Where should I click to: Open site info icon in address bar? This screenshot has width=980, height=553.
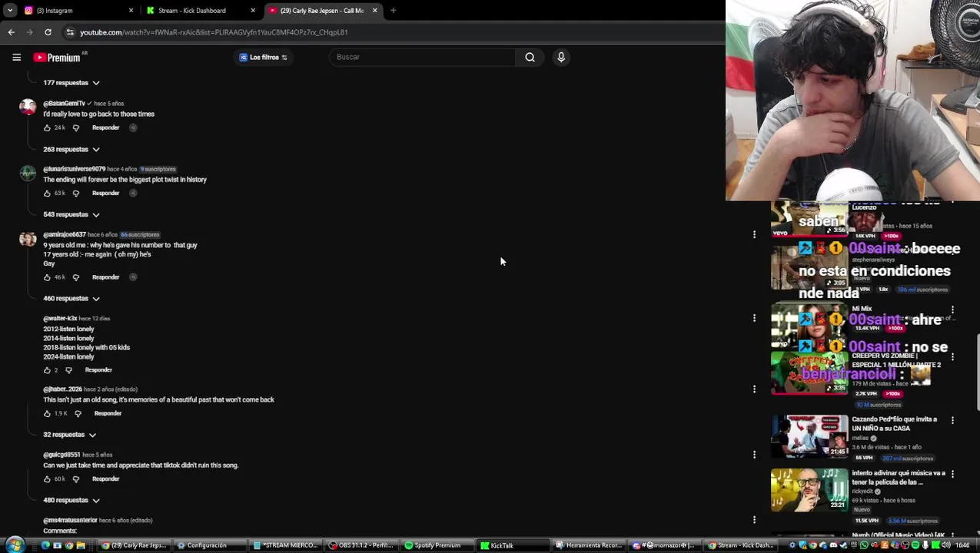(x=70, y=32)
